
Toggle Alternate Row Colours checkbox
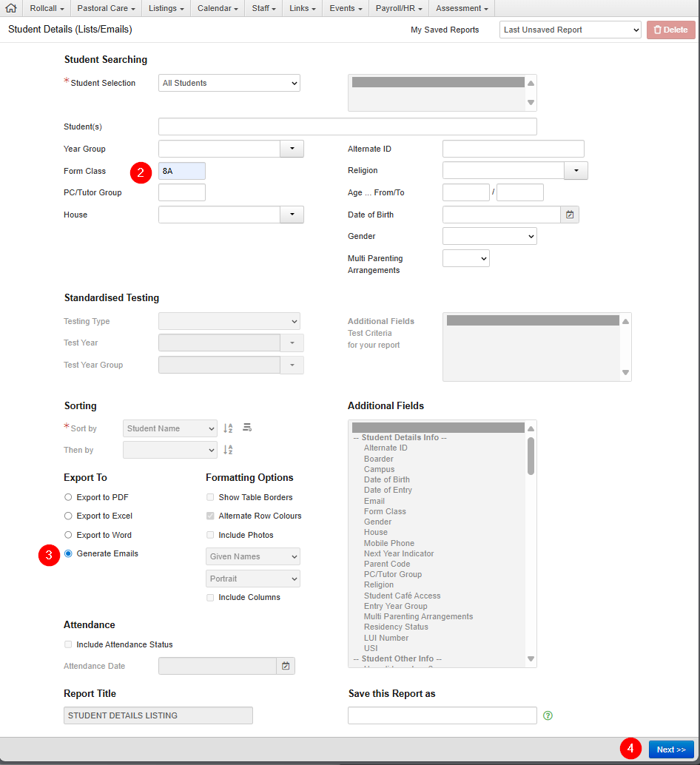tap(210, 516)
